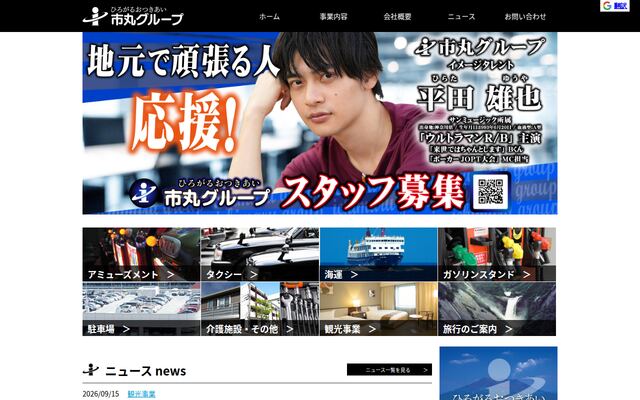The image size is (640, 400).
Task: Click the arrow next to タクシー
Action: click(254, 275)
